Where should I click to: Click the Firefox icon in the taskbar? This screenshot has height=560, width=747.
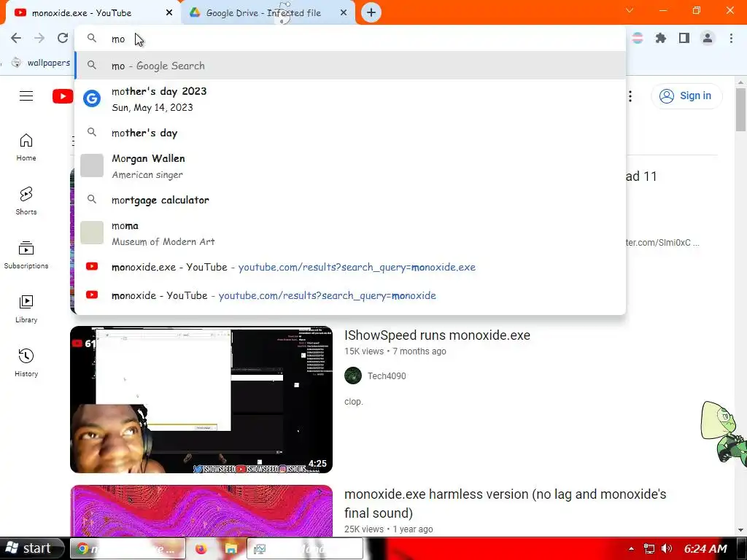click(201, 549)
